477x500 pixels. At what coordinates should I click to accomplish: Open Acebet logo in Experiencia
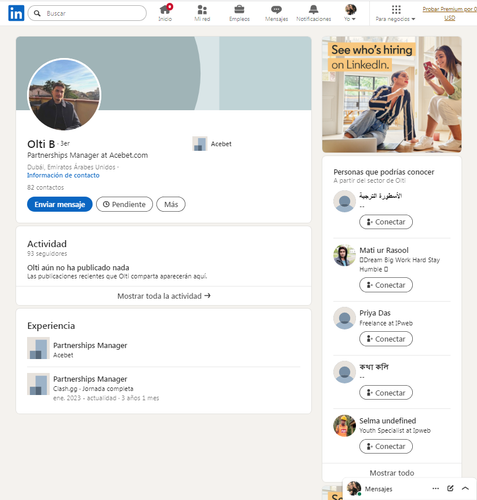(38, 348)
